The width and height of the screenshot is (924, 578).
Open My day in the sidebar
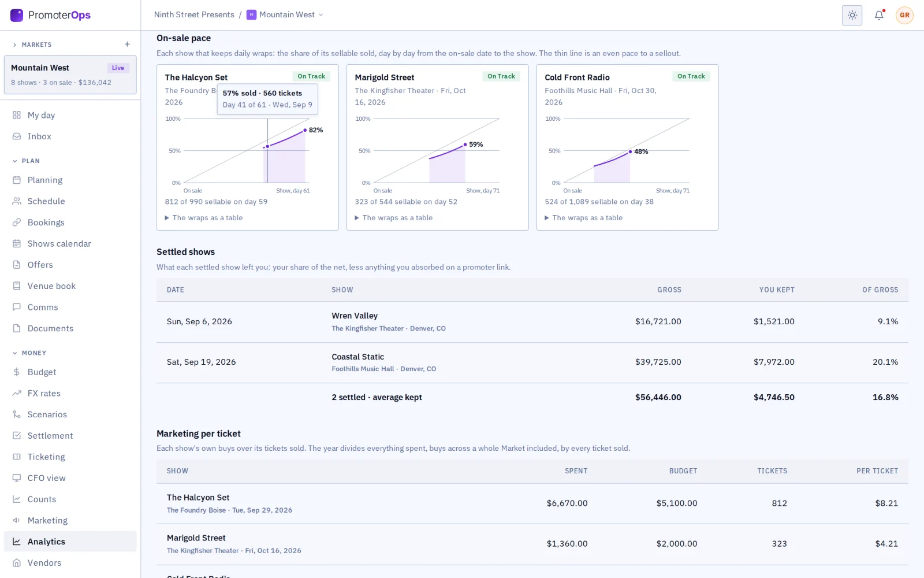[x=70, y=115]
